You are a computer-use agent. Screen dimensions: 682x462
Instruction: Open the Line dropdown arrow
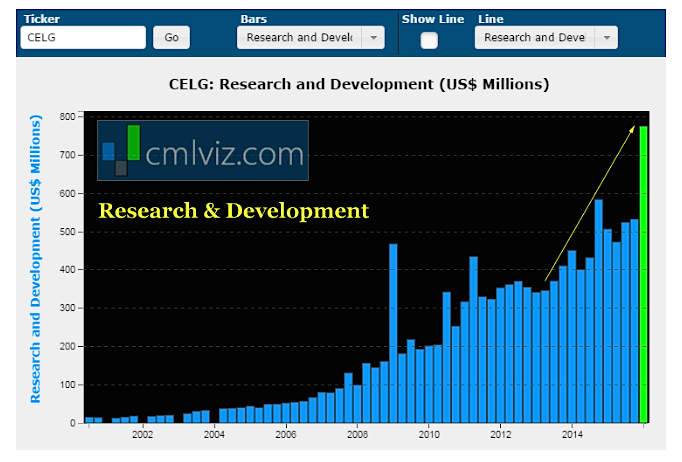coord(607,37)
